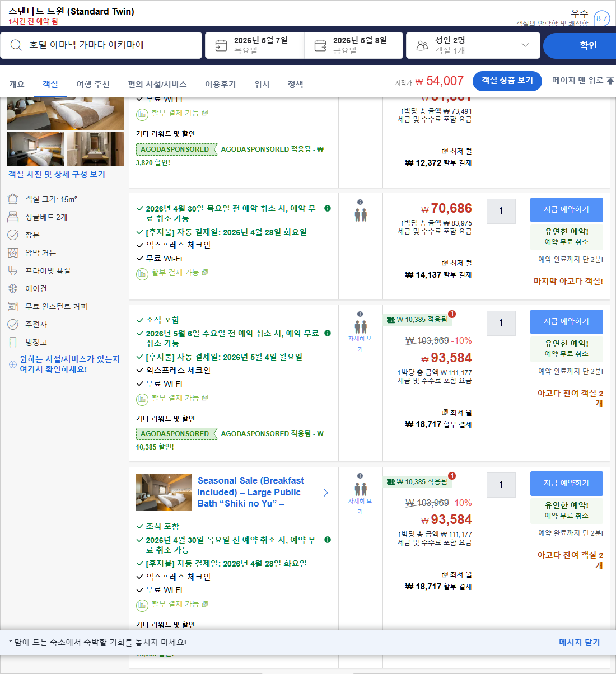This screenshot has height=674, width=616.
Task: Click the plus icon beside 원하는 시설/서비스가 있는지
Action: click(13, 364)
